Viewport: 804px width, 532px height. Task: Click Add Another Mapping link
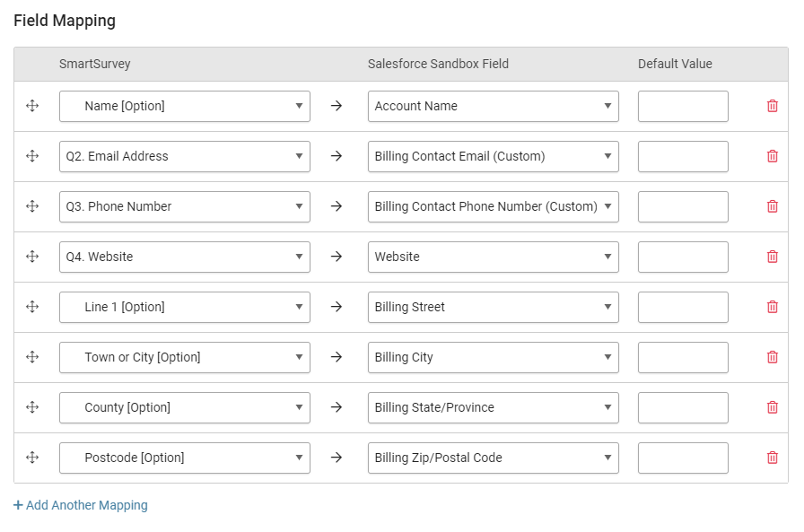point(81,505)
